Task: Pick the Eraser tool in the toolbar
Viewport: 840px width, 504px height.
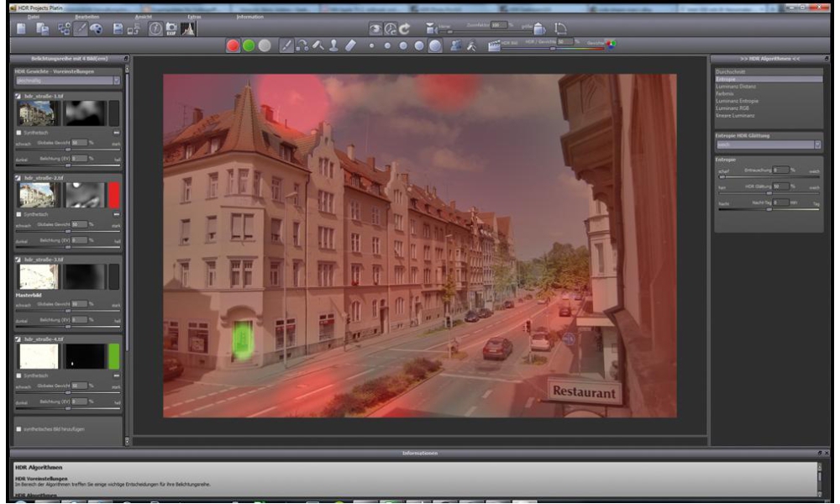Action: [x=349, y=44]
